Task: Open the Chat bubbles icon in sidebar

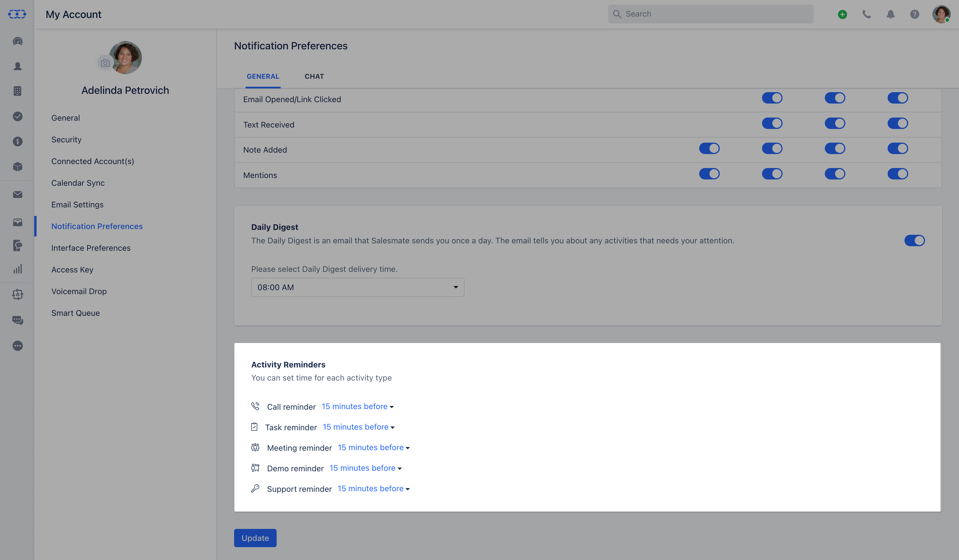Action: [17, 320]
